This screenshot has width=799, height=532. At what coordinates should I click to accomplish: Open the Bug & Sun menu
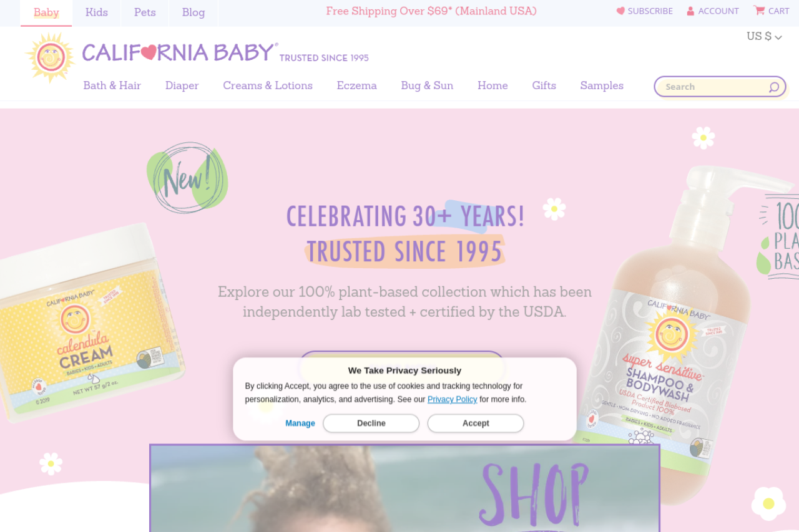point(427,85)
